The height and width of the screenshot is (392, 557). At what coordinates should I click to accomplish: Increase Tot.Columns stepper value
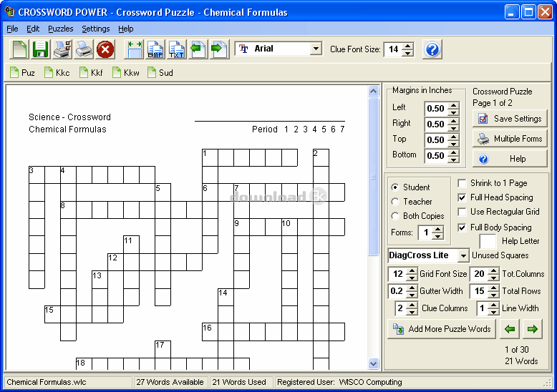[x=493, y=270]
